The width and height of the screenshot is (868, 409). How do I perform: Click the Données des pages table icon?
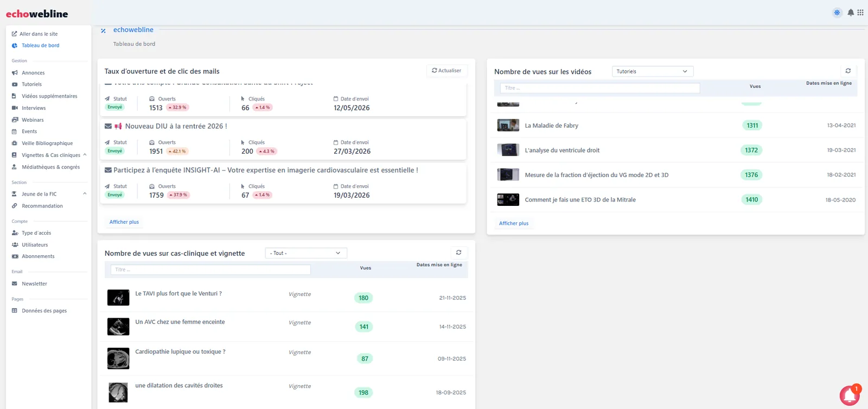pyautogui.click(x=15, y=311)
